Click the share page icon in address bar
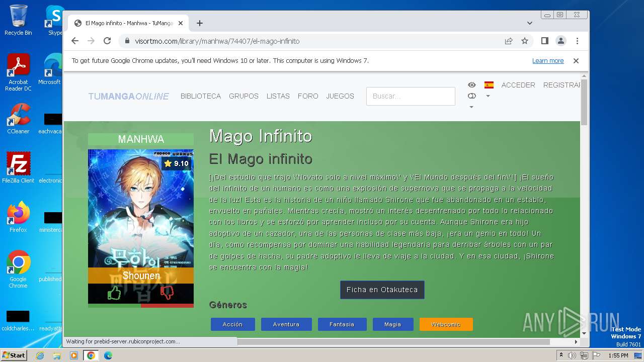This screenshot has height=362, width=644. [509, 41]
